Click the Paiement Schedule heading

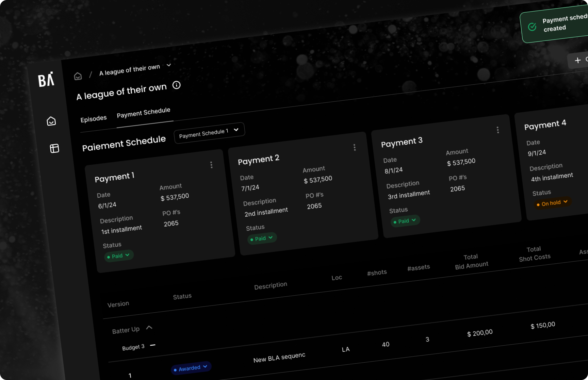click(124, 143)
